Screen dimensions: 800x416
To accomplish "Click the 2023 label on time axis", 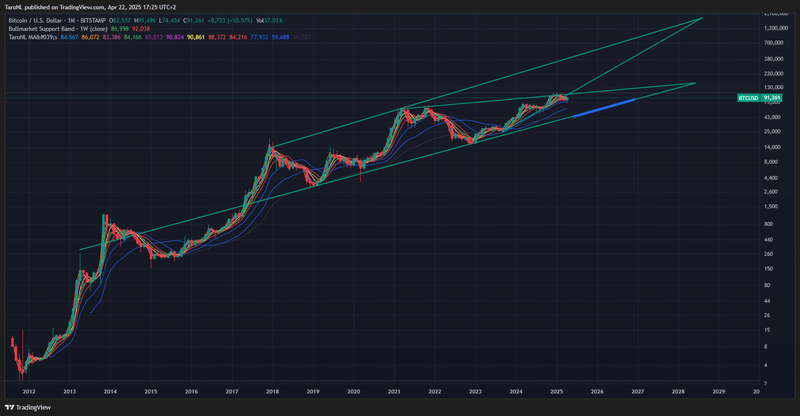I will [475, 391].
